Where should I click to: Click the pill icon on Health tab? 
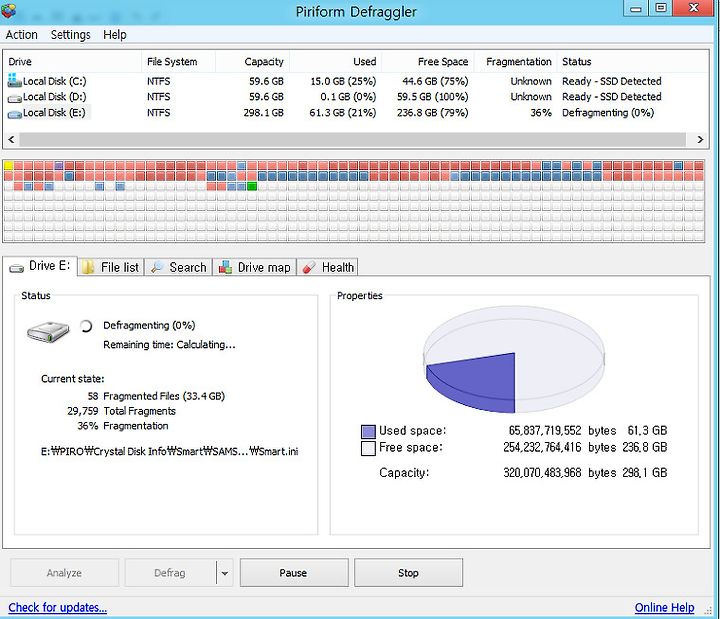(309, 267)
